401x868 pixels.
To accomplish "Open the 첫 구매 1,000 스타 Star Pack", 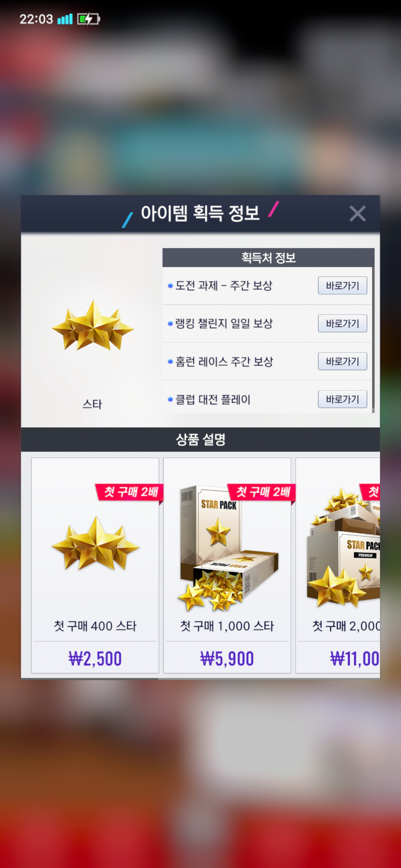I will tap(227, 565).
